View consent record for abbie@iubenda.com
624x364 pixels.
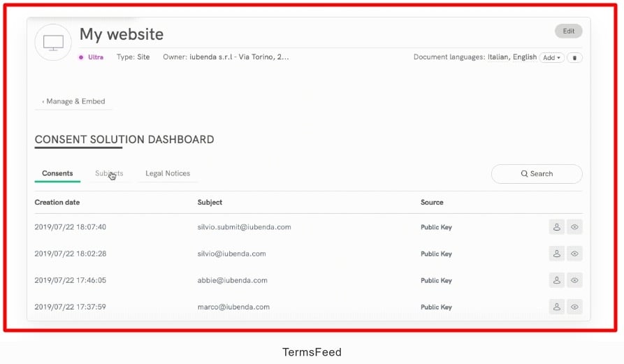pyautogui.click(x=574, y=280)
